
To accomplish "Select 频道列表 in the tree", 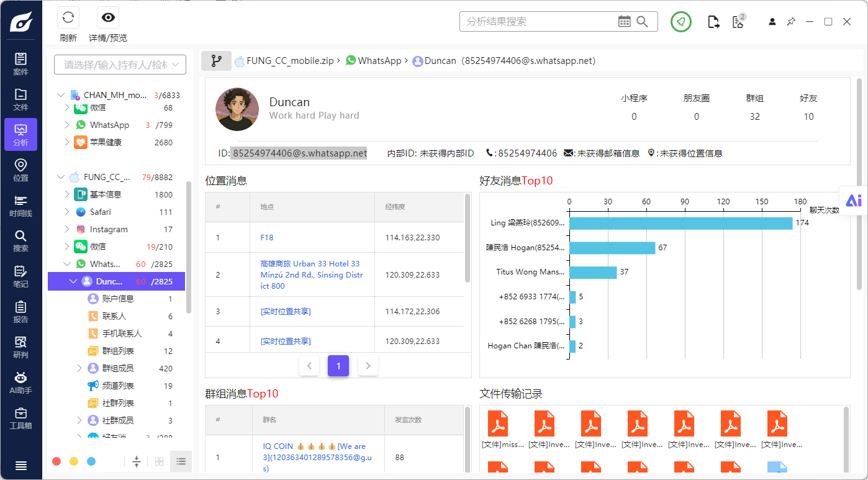I will (x=117, y=386).
